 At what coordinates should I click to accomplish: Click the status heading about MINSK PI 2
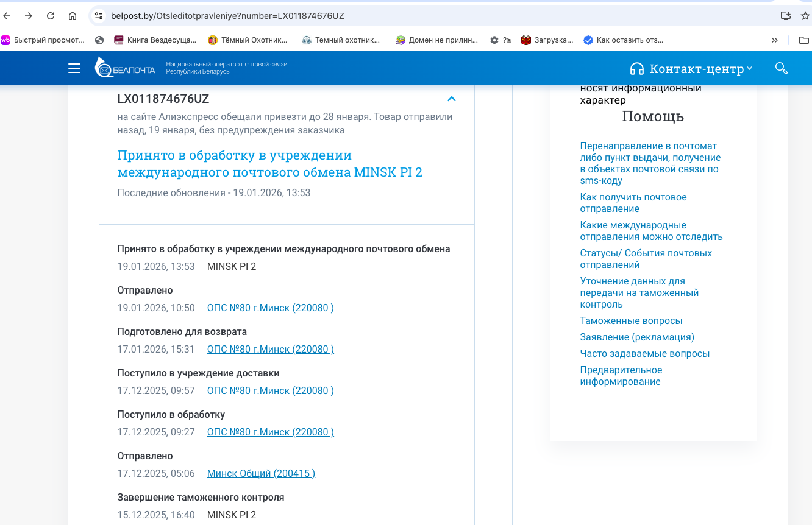coord(269,163)
